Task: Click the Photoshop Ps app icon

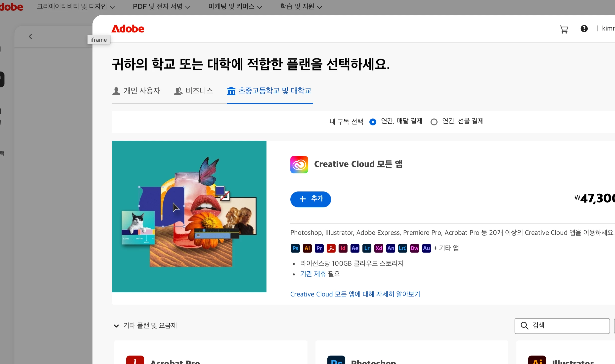Action: click(295, 248)
